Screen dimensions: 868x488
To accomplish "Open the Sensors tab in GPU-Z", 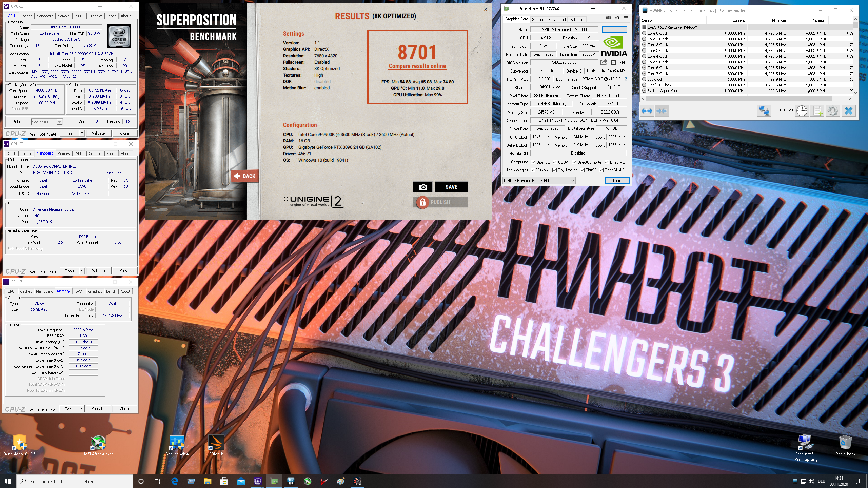I will (x=538, y=19).
